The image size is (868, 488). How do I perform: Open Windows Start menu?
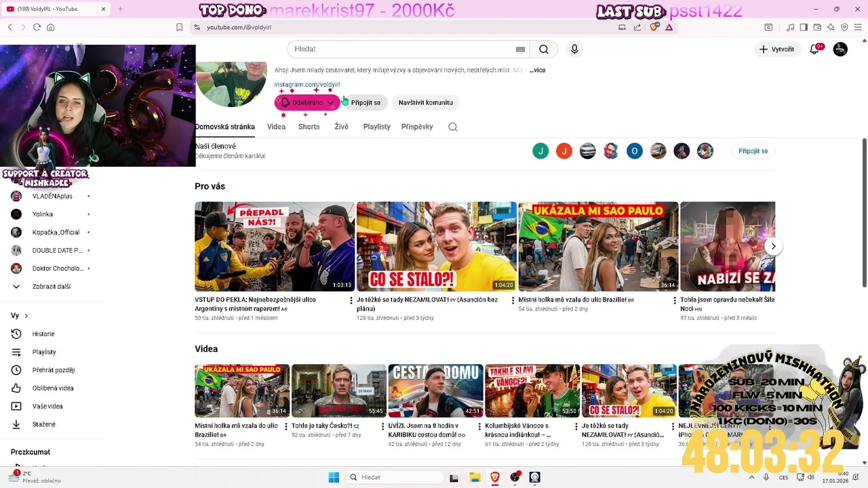tap(334, 477)
